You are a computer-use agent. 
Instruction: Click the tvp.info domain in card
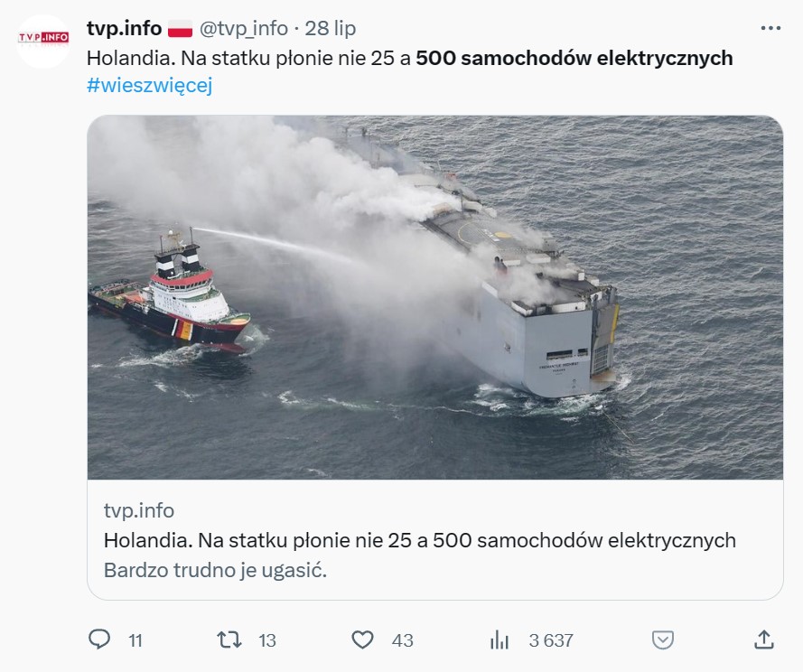139,510
